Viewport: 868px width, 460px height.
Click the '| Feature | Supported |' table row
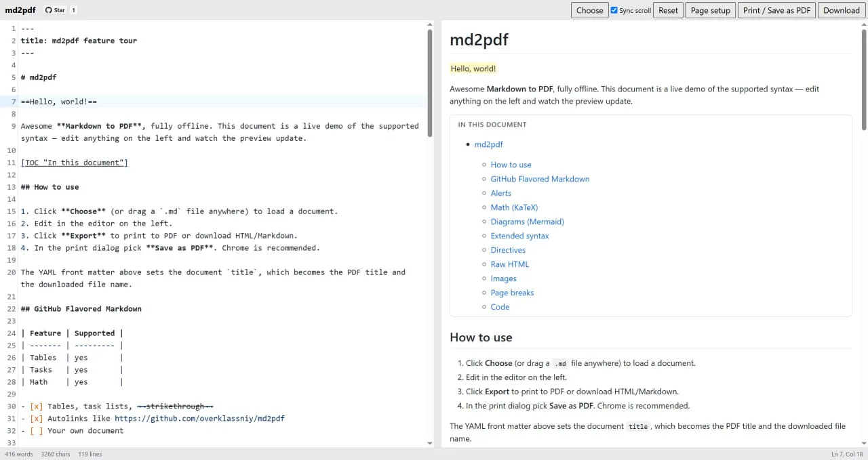73,333
